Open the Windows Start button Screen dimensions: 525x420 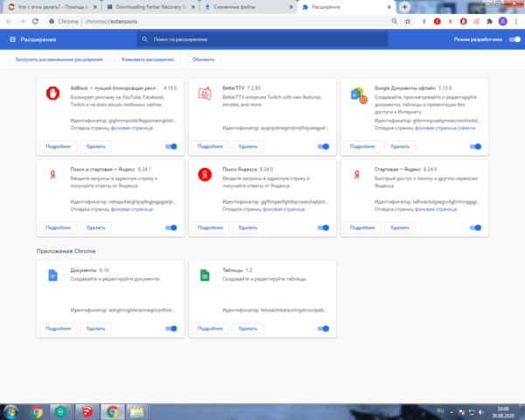click(10, 412)
